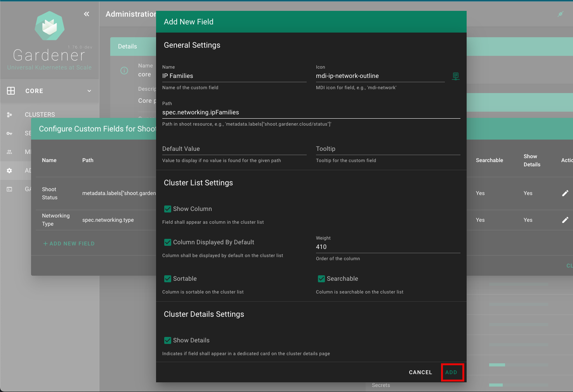Click the connection status icon at top right
This screenshot has width=573, height=392.
pos(560,14)
